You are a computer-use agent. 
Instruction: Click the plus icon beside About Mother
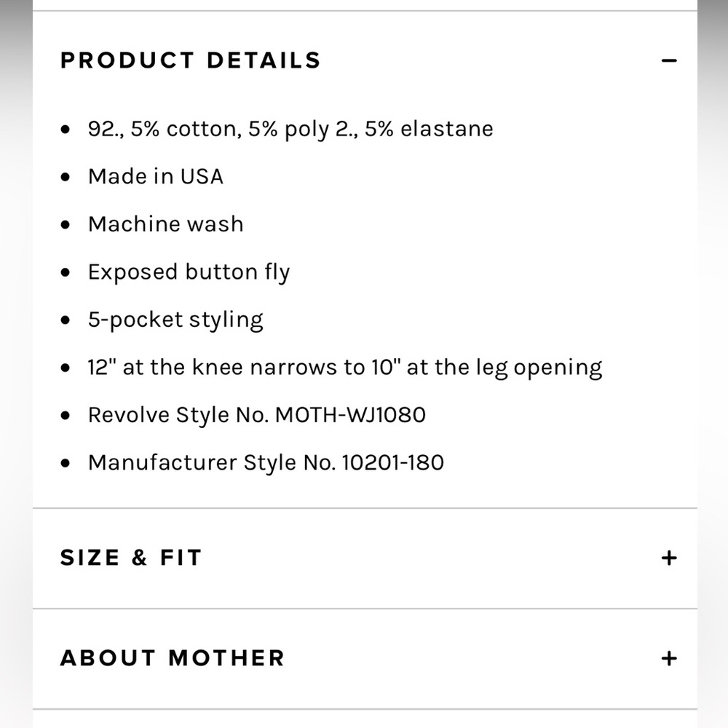click(x=668, y=657)
